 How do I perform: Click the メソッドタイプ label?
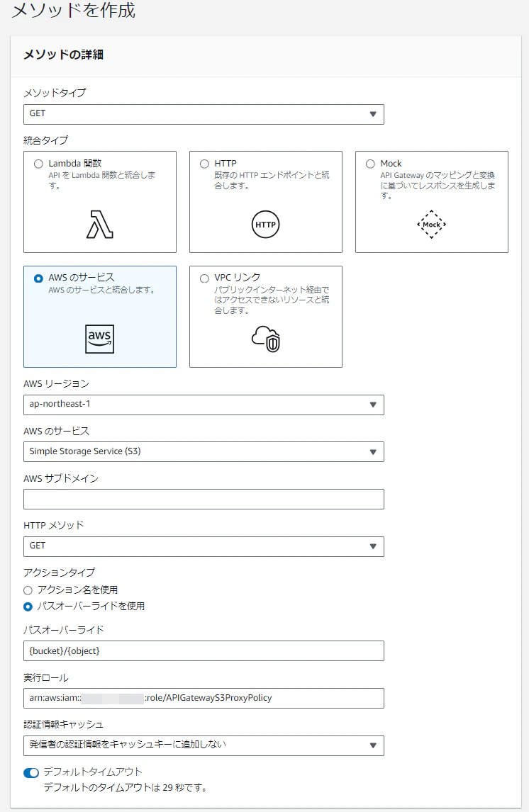(x=55, y=93)
